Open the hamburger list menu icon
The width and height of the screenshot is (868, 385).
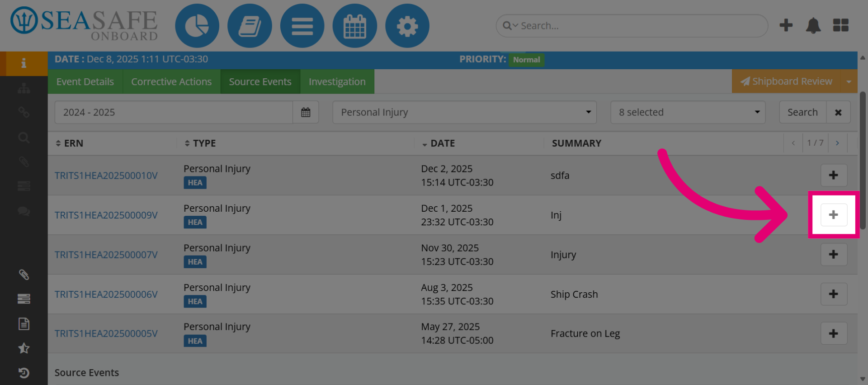point(302,26)
